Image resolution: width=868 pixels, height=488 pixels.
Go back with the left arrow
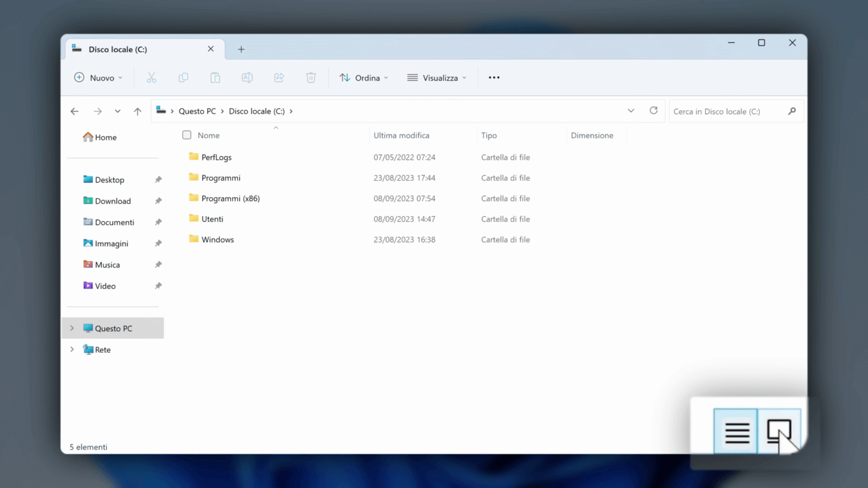pos(75,111)
